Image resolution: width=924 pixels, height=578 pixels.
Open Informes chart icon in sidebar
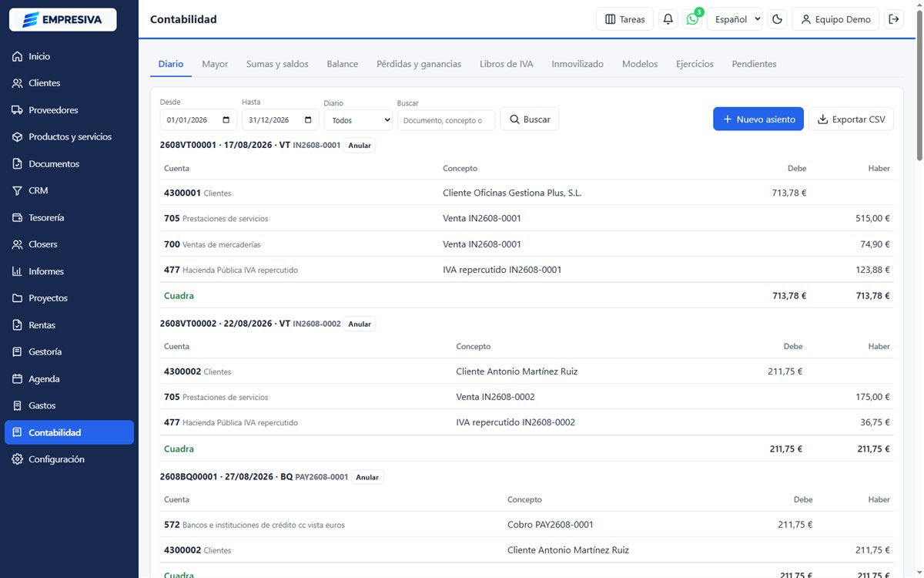pos(17,271)
